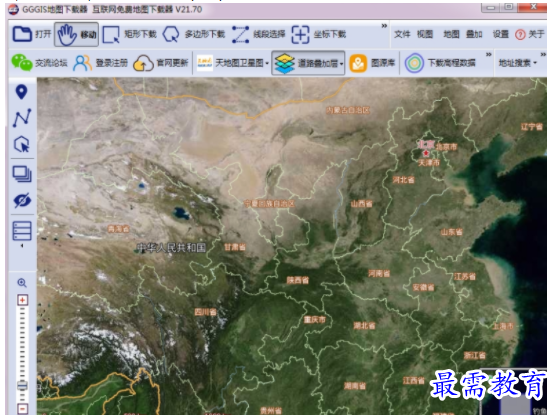Click the 宁夏回族自治区 label on map
Image resolution: width=554 pixels, height=416 pixels.
(269, 203)
